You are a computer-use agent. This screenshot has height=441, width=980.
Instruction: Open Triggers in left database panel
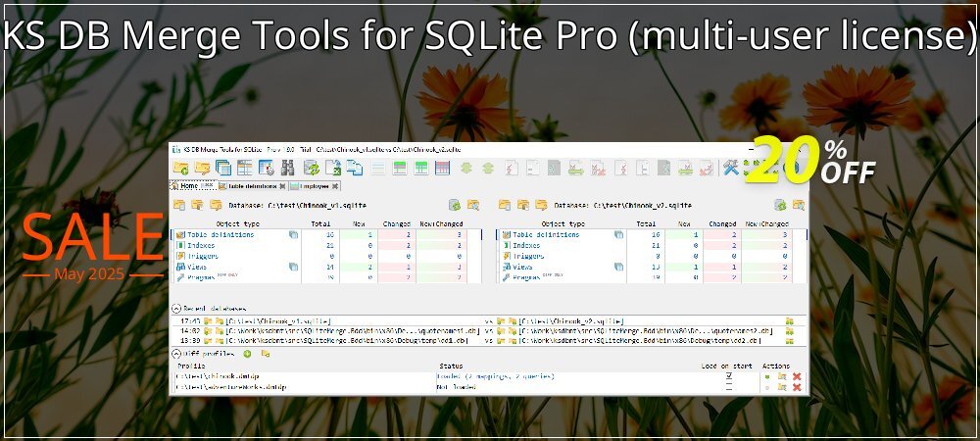coord(203,256)
